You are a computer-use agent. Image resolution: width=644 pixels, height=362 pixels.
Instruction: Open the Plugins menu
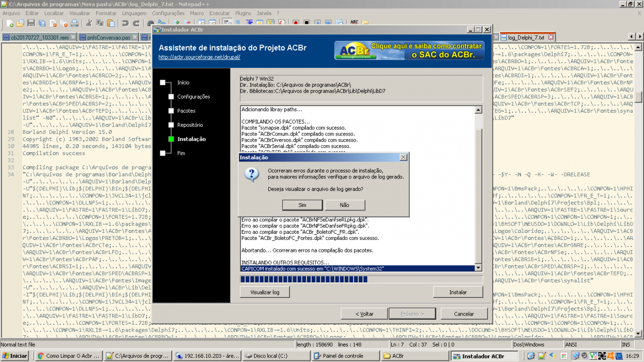coord(243,13)
